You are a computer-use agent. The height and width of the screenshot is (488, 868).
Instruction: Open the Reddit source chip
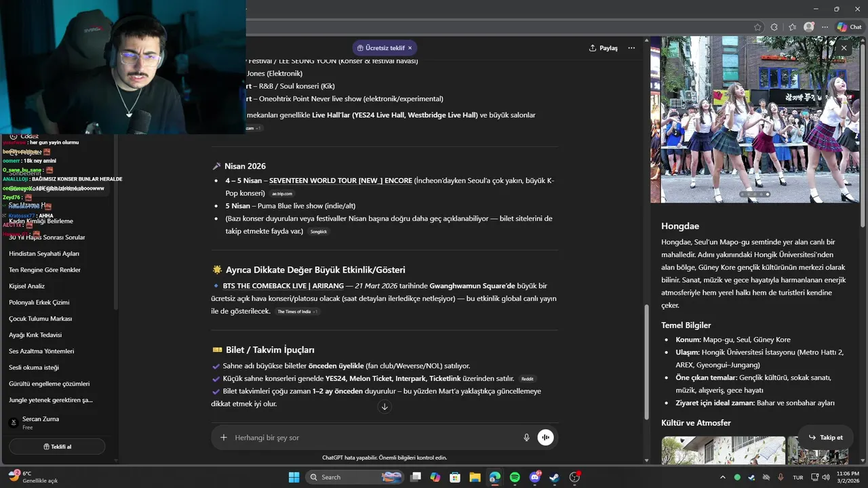(528, 379)
